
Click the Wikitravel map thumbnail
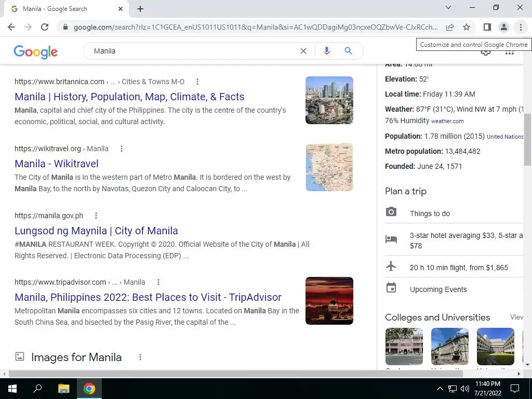[x=329, y=167]
